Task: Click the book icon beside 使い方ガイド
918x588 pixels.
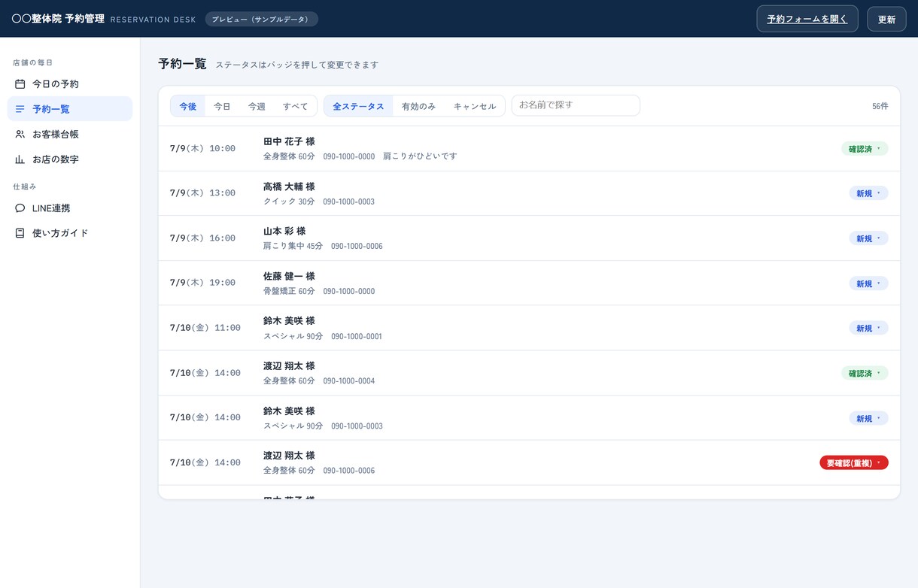Action: coord(20,233)
